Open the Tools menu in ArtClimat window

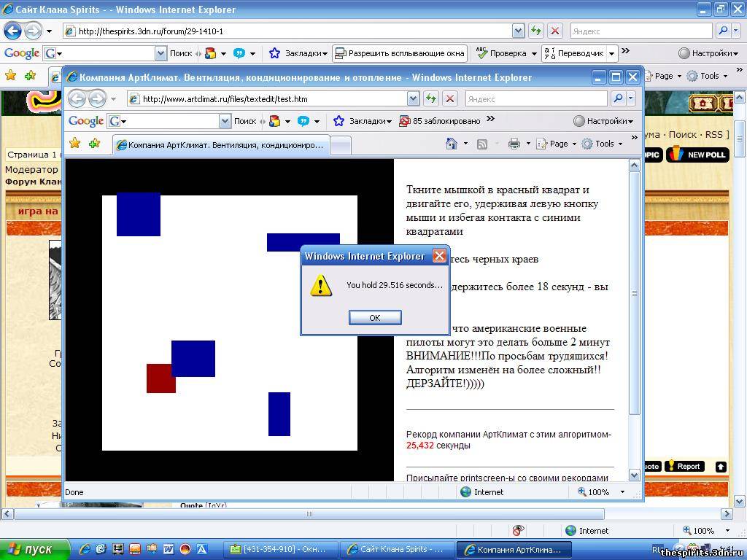[602, 144]
